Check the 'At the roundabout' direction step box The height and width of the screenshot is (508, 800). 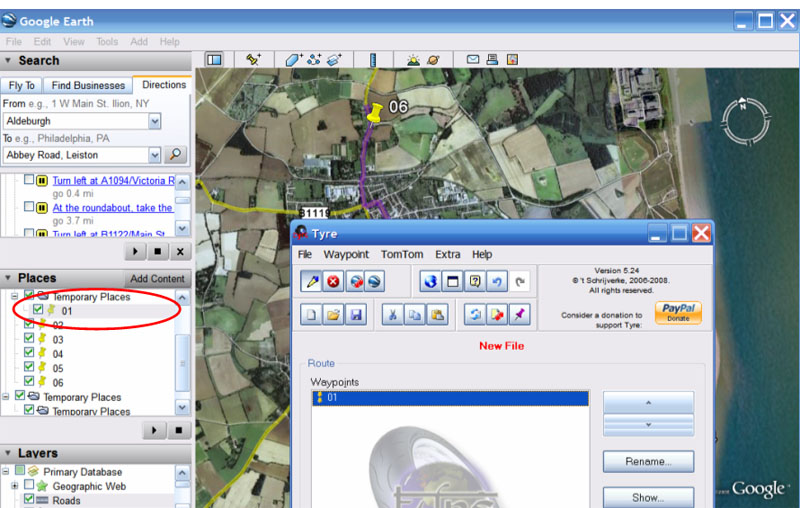(29, 207)
